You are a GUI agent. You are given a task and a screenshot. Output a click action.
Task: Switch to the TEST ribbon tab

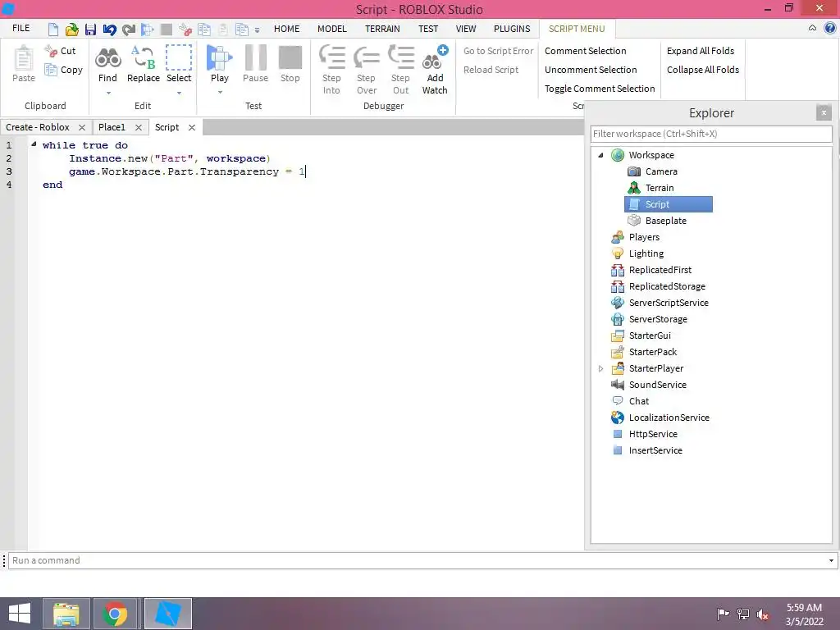[428, 29]
